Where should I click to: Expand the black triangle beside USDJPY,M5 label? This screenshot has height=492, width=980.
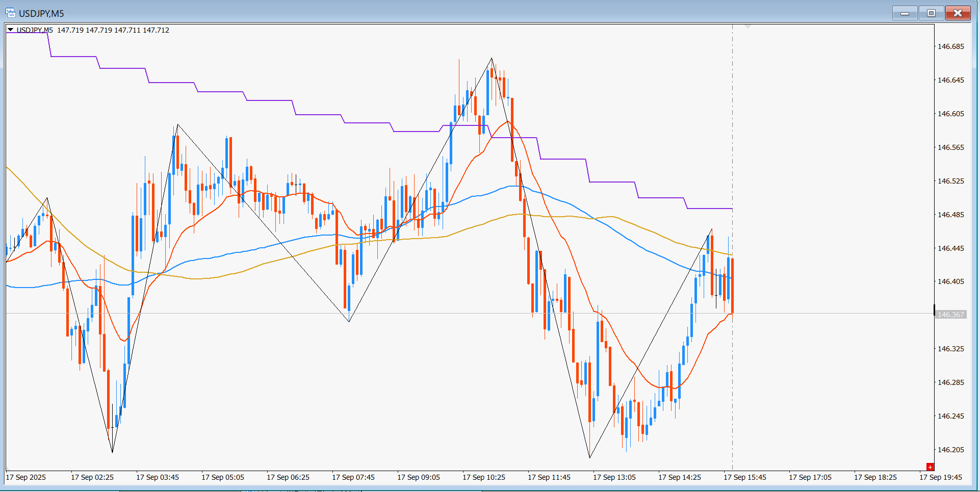(10, 30)
